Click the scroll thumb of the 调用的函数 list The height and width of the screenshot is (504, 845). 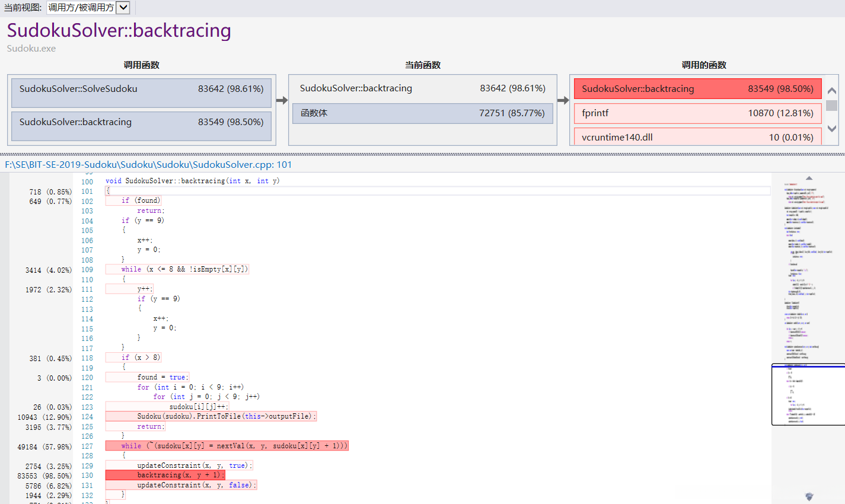(832, 106)
